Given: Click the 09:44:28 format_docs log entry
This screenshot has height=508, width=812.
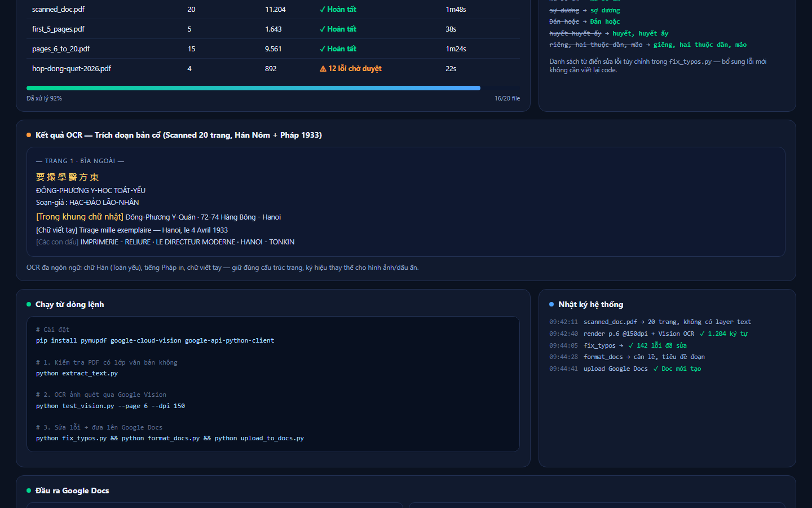Looking at the screenshot, I should 627,357.
